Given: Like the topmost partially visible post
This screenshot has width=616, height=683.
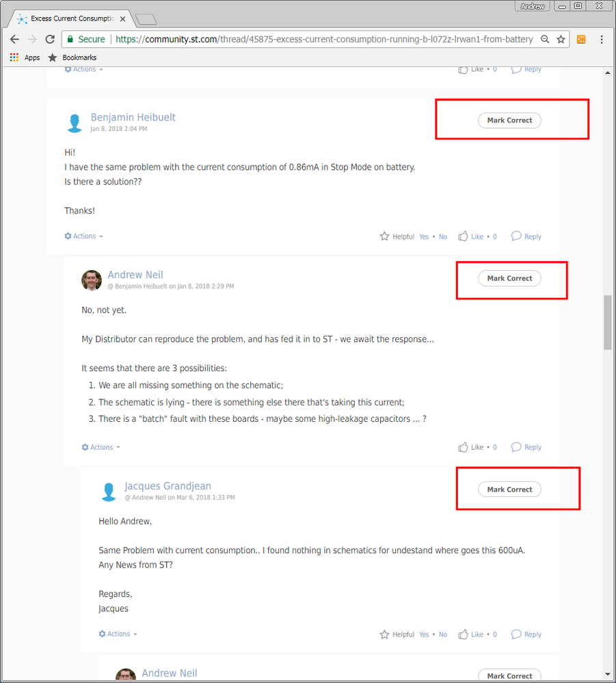Looking at the screenshot, I should [470, 70].
